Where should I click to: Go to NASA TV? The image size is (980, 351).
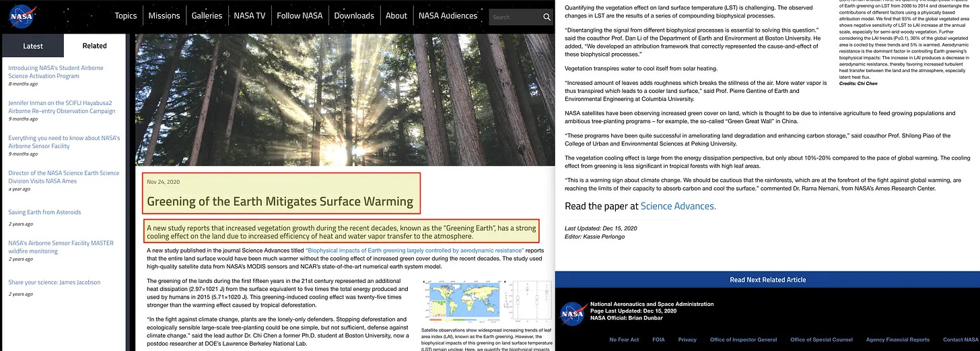click(x=249, y=15)
